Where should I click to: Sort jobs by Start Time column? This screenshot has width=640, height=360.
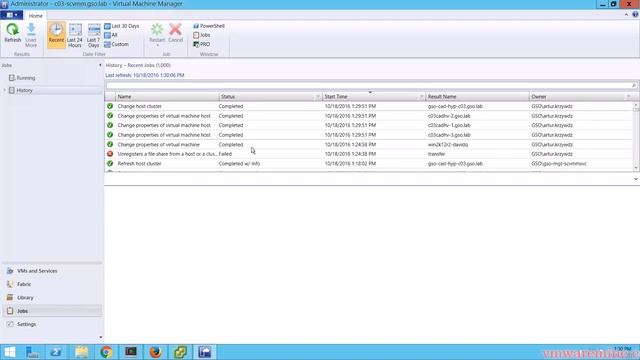[336, 97]
